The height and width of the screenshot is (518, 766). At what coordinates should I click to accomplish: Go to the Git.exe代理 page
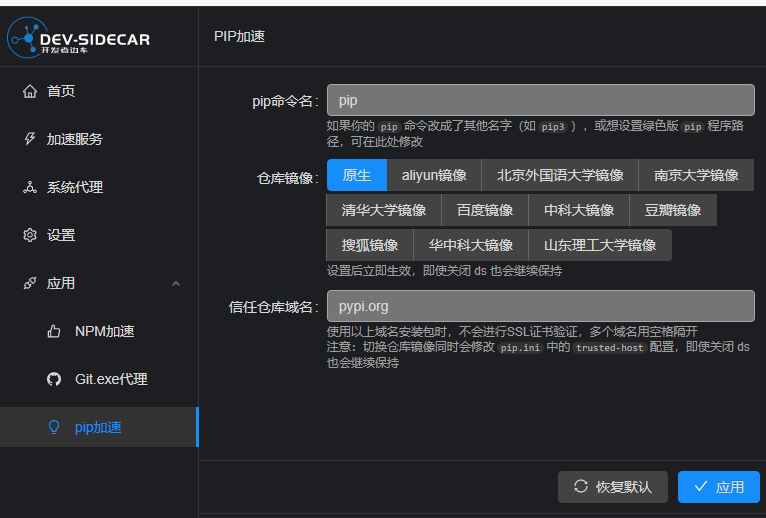[110, 379]
